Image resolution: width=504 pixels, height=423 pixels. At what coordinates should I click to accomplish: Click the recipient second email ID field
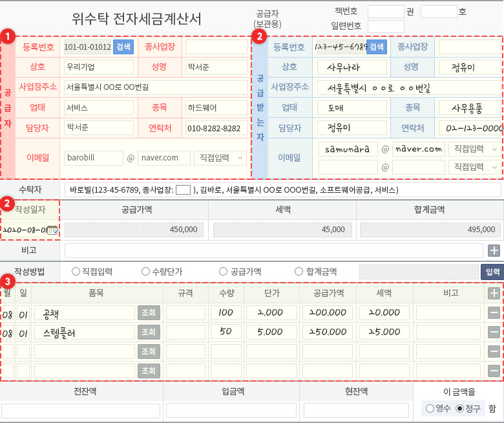[348, 167]
